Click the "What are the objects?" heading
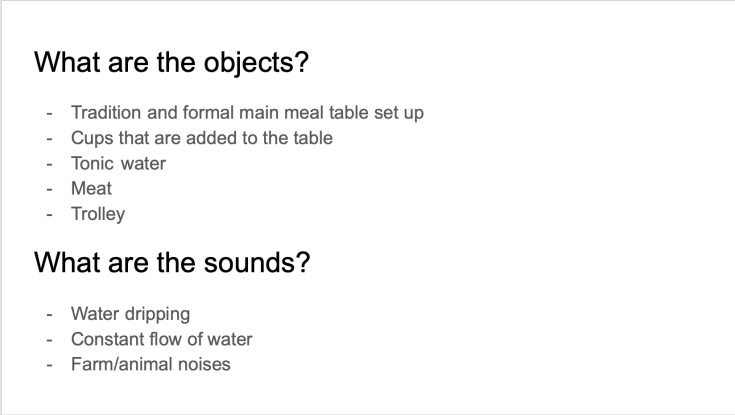Image resolution: width=735 pixels, height=415 pixels. click(171, 61)
